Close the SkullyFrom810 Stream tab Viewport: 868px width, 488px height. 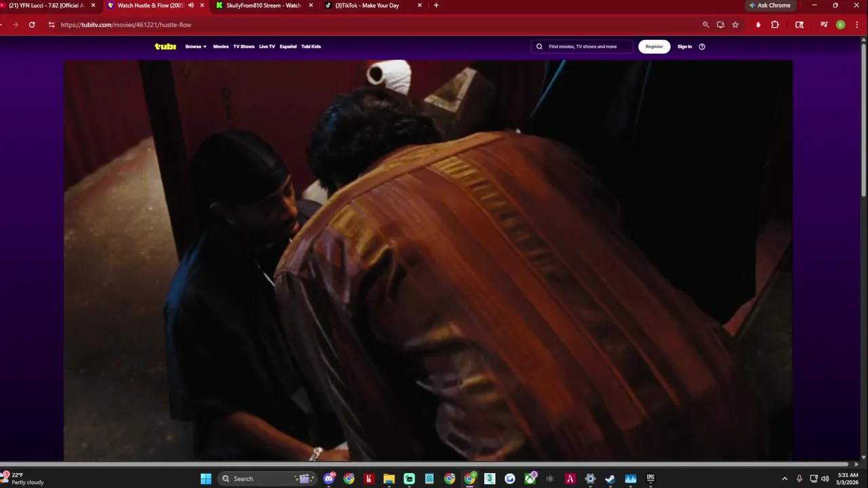pos(311,5)
